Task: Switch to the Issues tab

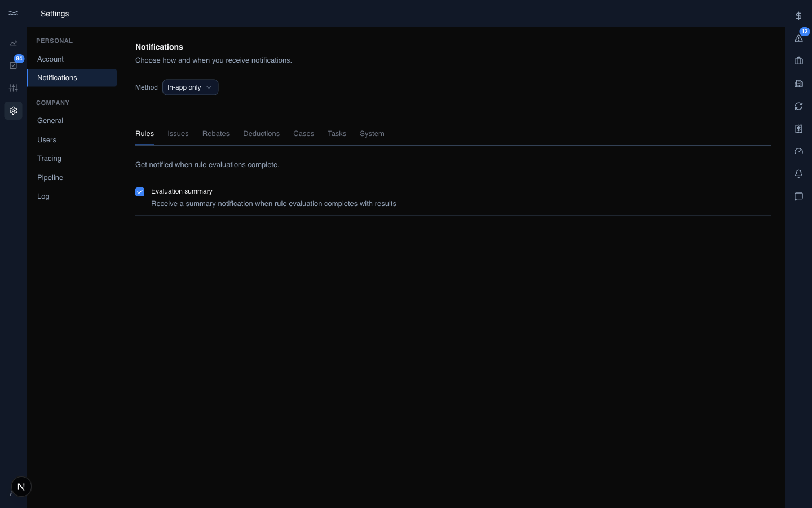Action: tap(178, 134)
